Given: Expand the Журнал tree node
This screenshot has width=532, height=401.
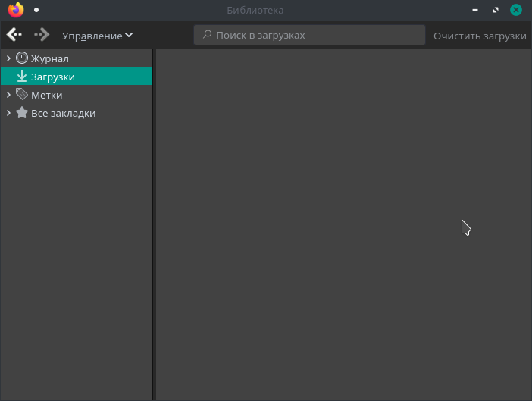Looking at the screenshot, I should pos(8,58).
